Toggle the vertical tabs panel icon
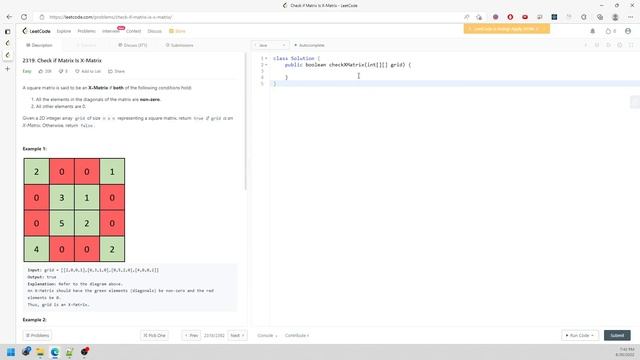 coord(7,31)
